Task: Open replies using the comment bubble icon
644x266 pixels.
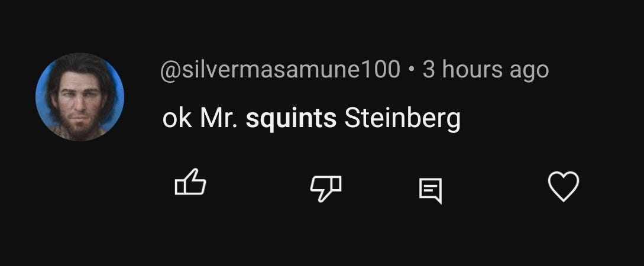Action: [x=431, y=190]
